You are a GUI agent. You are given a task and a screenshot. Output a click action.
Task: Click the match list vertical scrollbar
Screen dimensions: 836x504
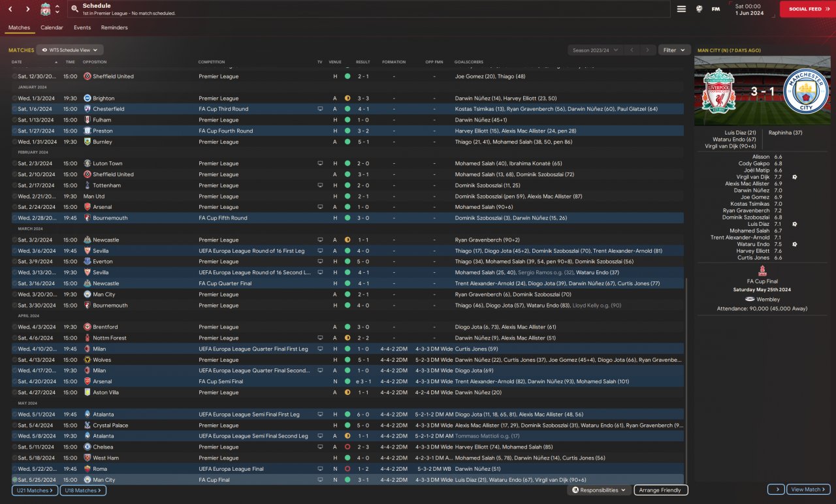click(687, 381)
